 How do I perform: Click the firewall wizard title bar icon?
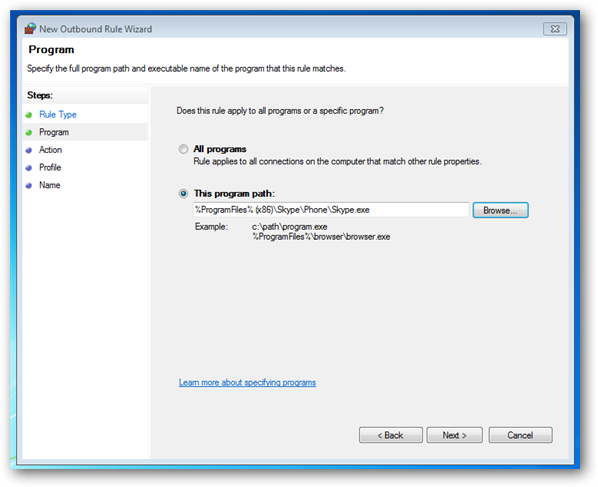click(x=30, y=29)
